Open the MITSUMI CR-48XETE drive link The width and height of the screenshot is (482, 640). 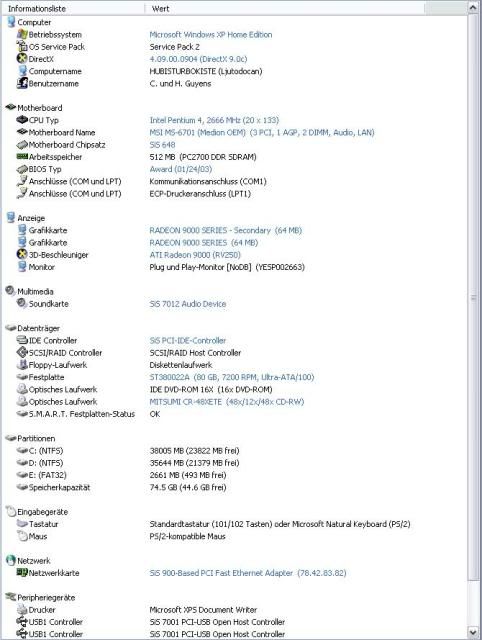point(227,402)
